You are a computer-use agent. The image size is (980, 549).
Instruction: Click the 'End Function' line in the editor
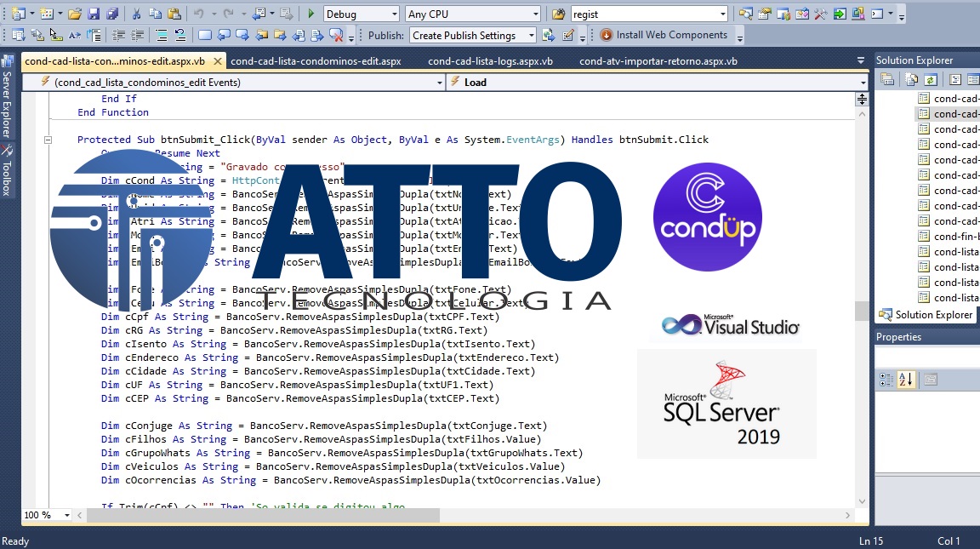tap(113, 112)
